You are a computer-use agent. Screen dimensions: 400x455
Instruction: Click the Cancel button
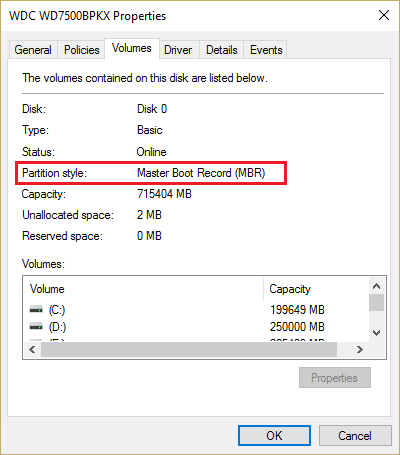[355, 435]
